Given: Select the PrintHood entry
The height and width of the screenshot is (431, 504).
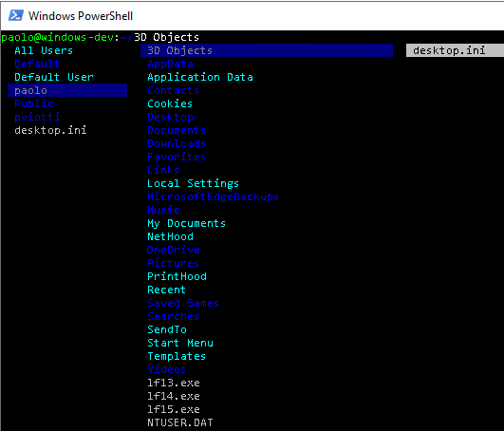Looking at the screenshot, I should [x=177, y=276].
